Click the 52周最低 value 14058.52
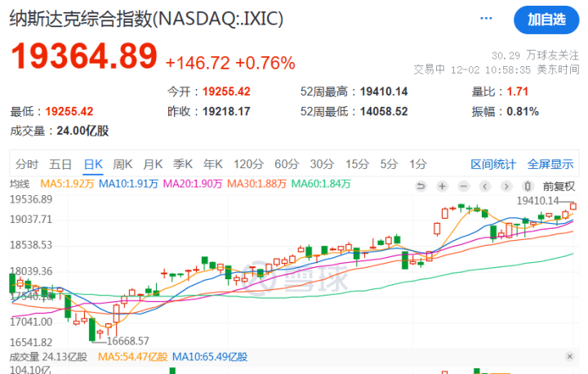 384,111
